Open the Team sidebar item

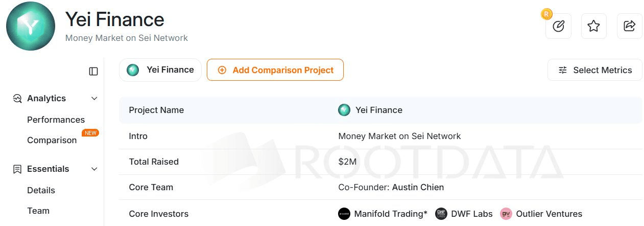(38, 211)
